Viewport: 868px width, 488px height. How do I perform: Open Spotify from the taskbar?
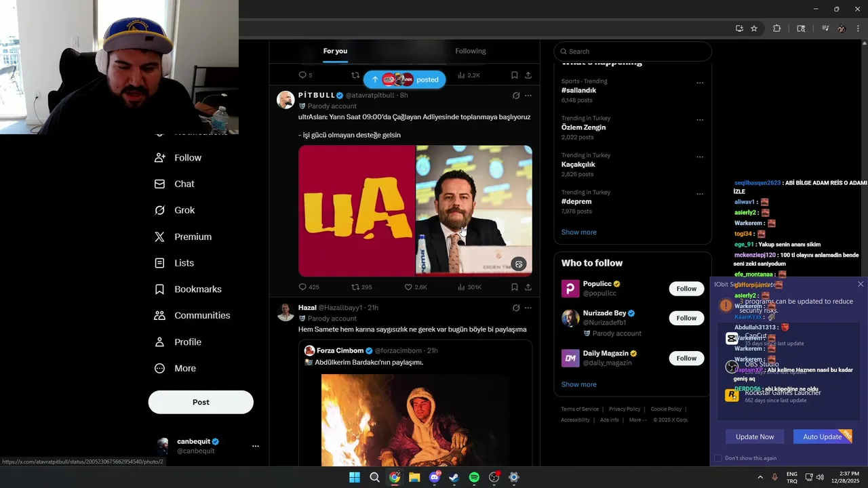coord(474,477)
